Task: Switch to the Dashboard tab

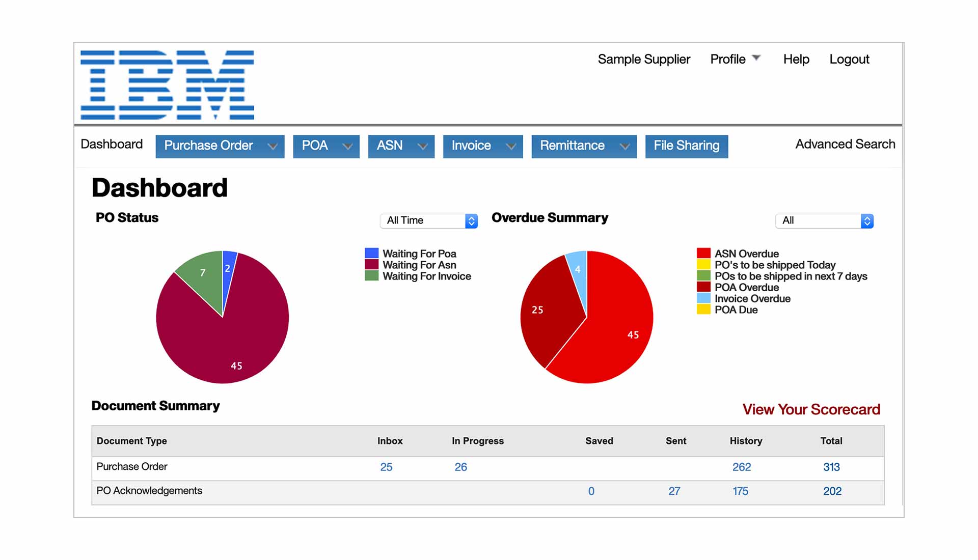Action: pyautogui.click(x=111, y=144)
